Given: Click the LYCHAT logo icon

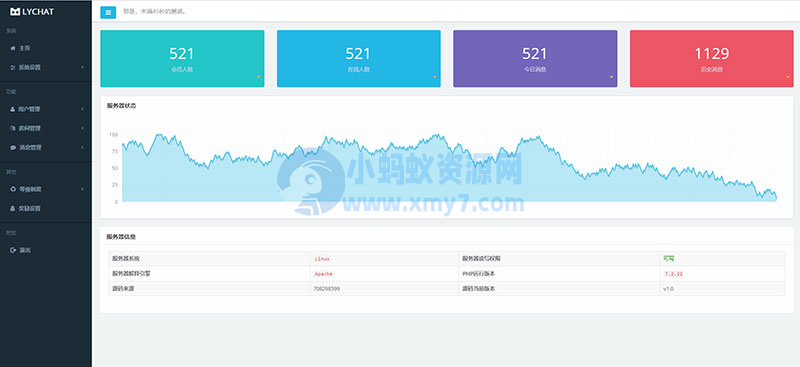Looking at the screenshot, I should tap(15, 12).
